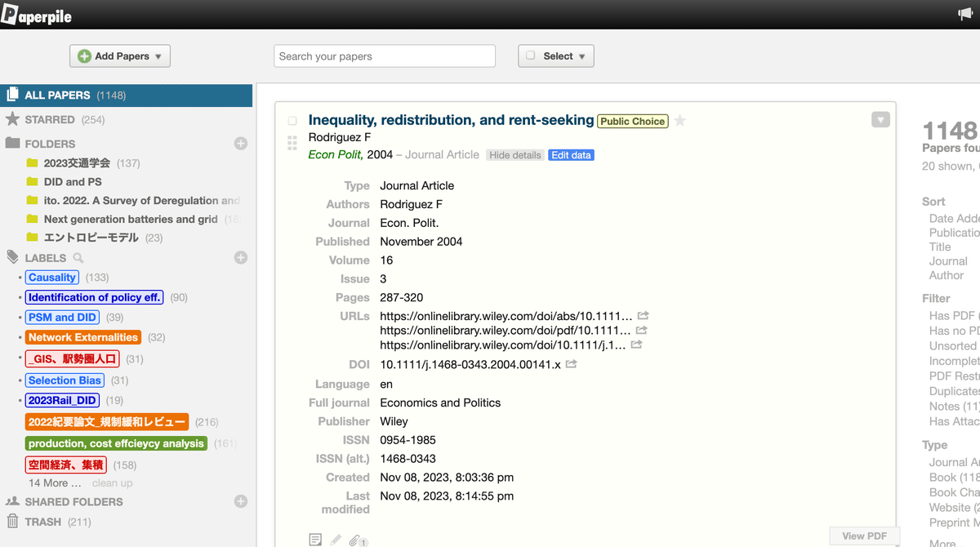Toggle the Select all checkbox

531,56
